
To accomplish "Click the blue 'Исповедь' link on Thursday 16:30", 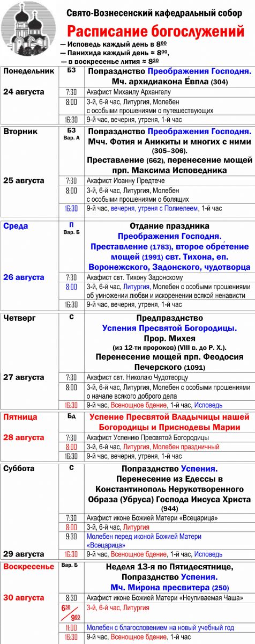I will point(208,405).
